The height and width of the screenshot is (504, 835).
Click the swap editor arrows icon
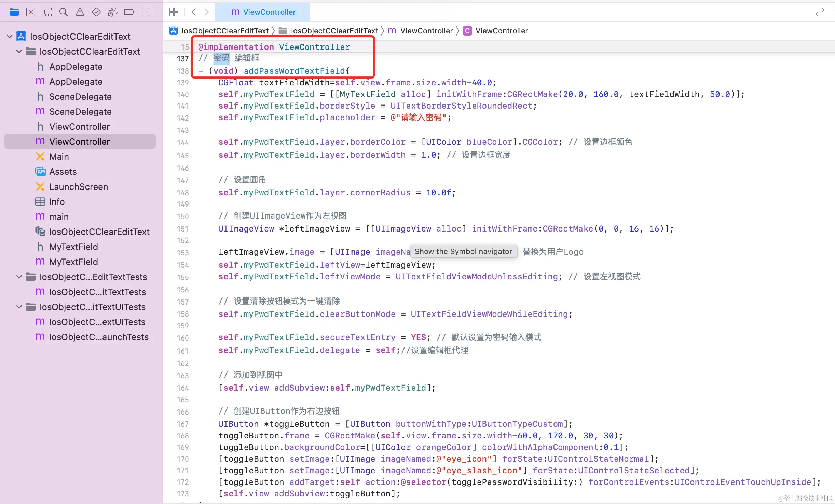820,12
